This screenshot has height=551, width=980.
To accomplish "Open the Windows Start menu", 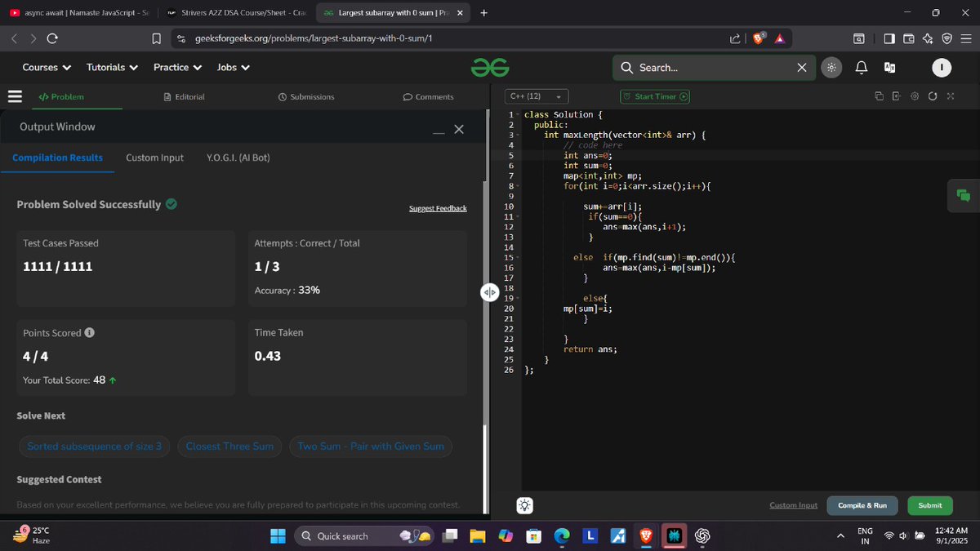I will click(278, 535).
